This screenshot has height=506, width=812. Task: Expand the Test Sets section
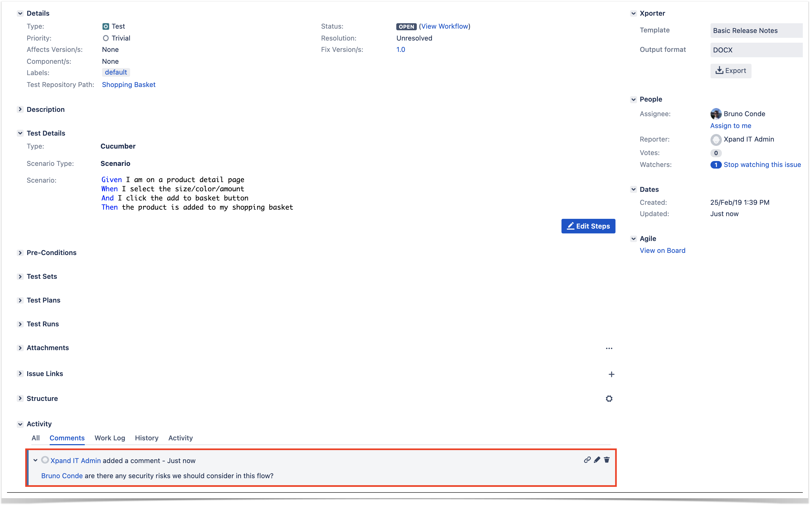[20, 277]
